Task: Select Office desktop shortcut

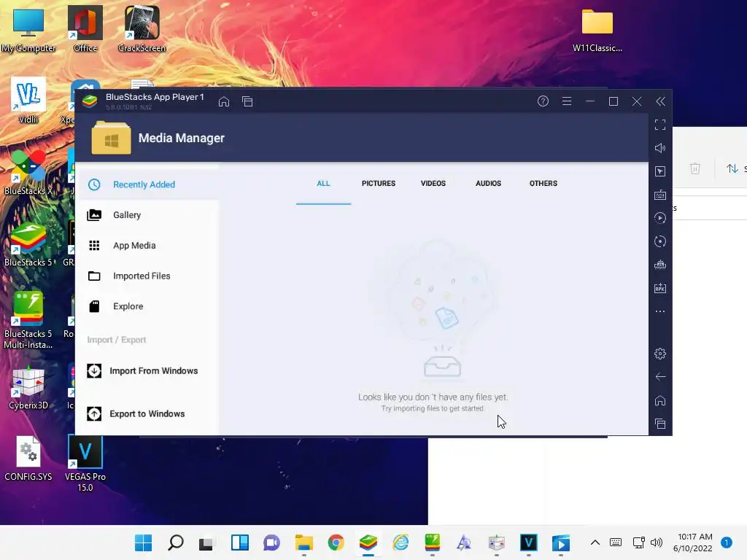Action: tap(85, 29)
